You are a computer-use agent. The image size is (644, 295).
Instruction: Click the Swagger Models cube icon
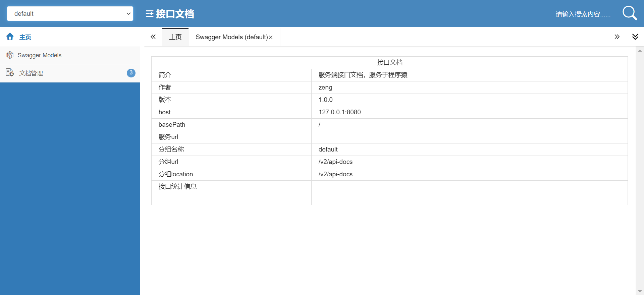[x=10, y=55]
